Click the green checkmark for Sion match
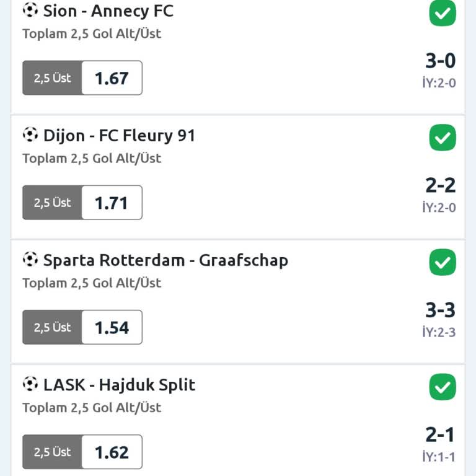The image size is (476, 476). (443, 13)
